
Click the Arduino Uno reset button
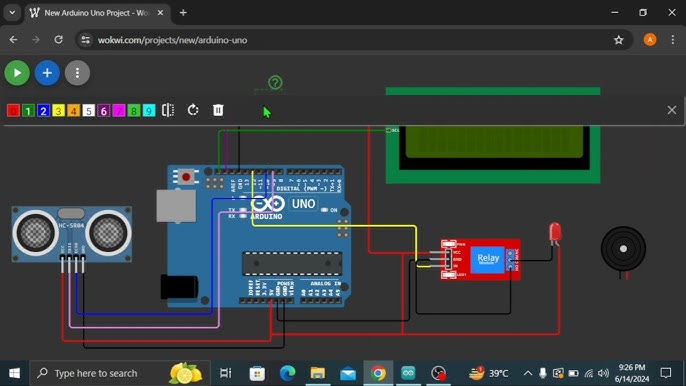click(x=186, y=177)
